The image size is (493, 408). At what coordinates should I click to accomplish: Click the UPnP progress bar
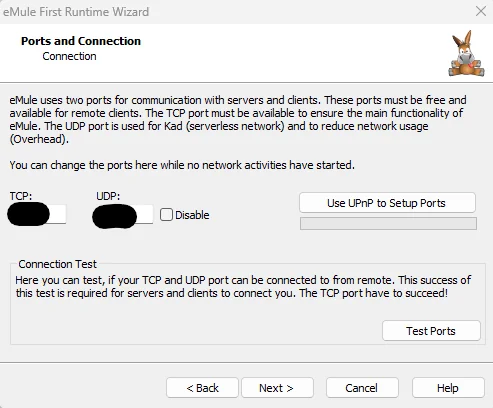tap(388, 223)
